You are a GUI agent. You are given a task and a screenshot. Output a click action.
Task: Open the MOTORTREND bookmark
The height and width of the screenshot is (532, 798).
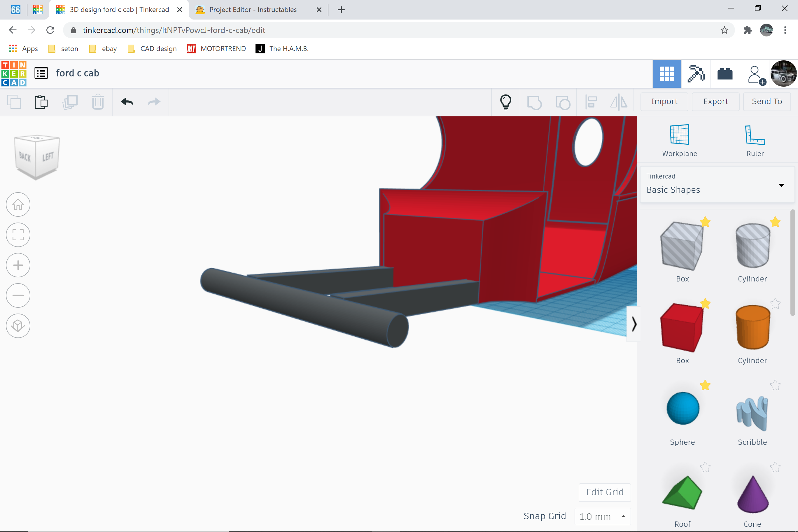point(216,48)
